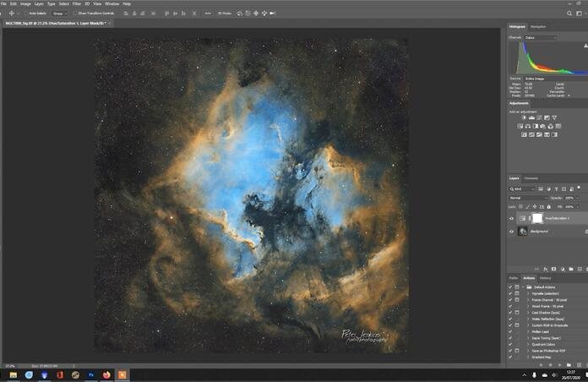Open the Group auto-select dropdown
The width and height of the screenshot is (588, 382).
(59, 14)
